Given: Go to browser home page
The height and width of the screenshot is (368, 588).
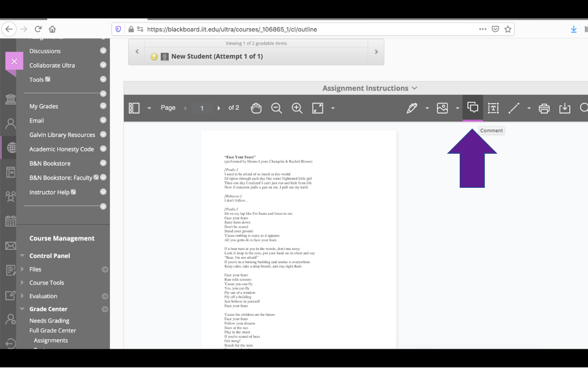Looking at the screenshot, I should pyautogui.click(x=52, y=29).
